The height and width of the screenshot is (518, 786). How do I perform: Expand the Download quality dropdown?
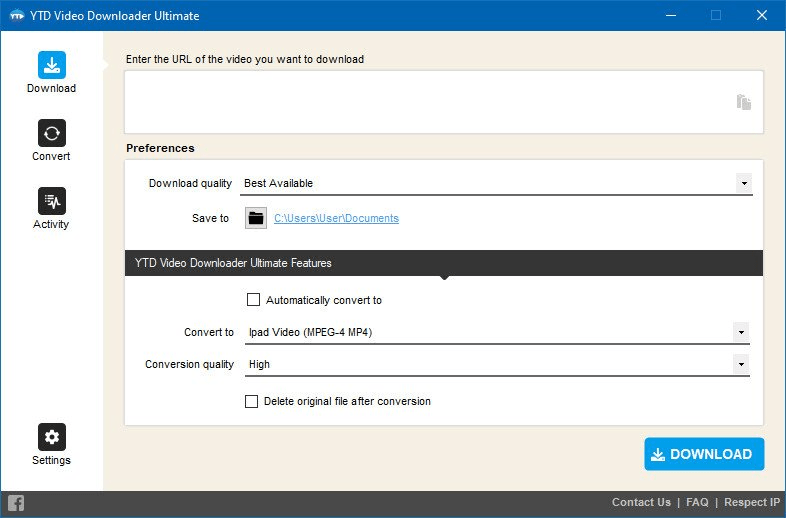tap(743, 183)
